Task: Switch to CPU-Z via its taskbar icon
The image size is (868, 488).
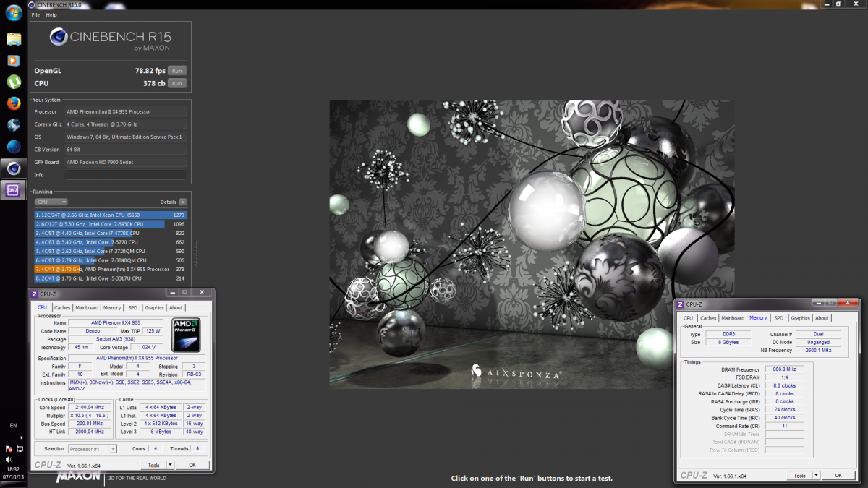Action: [x=14, y=189]
